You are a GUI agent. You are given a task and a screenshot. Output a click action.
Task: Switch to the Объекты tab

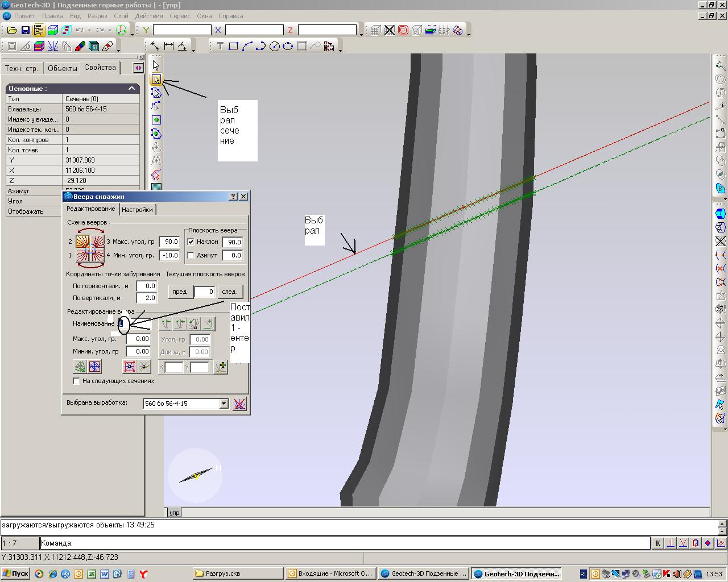(63, 68)
